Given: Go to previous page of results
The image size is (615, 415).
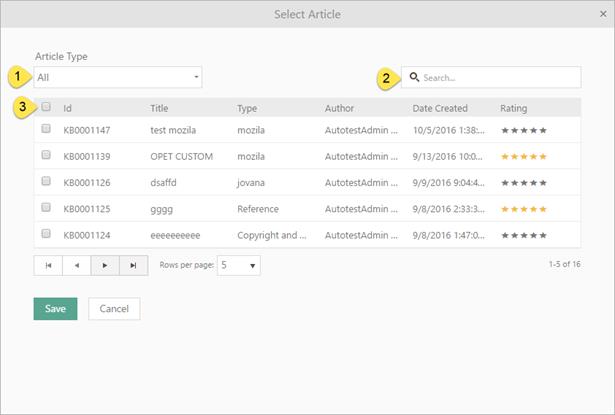Looking at the screenshot, I should click(77, 266).
